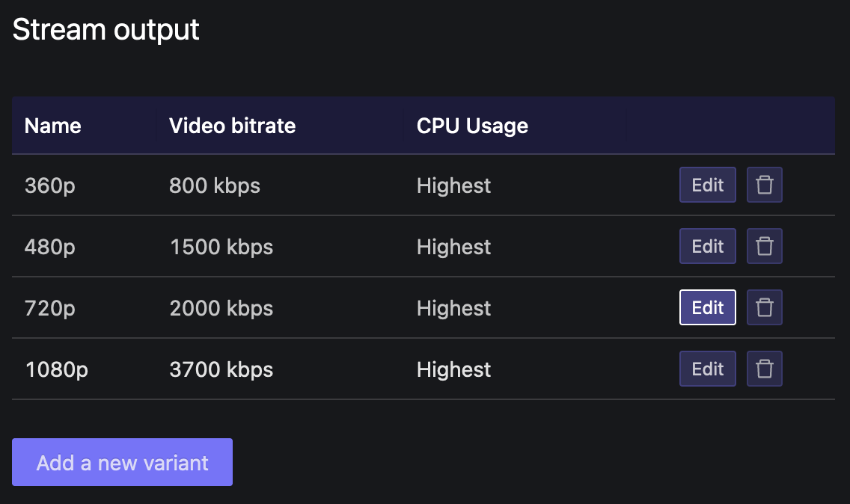The image size is (850, 504).
Task: Edit the 1080p variant settings
Action: coord(707,369)
